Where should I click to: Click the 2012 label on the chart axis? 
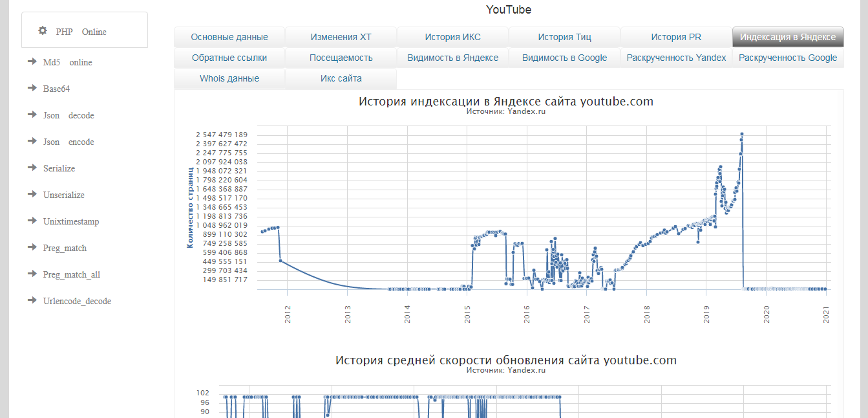point(288,314)
